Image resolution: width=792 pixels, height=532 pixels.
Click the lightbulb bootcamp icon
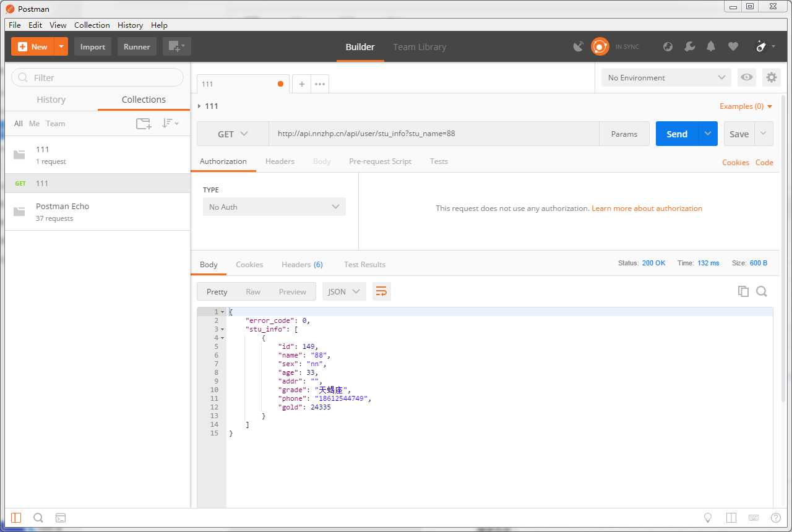pos(708,518)
